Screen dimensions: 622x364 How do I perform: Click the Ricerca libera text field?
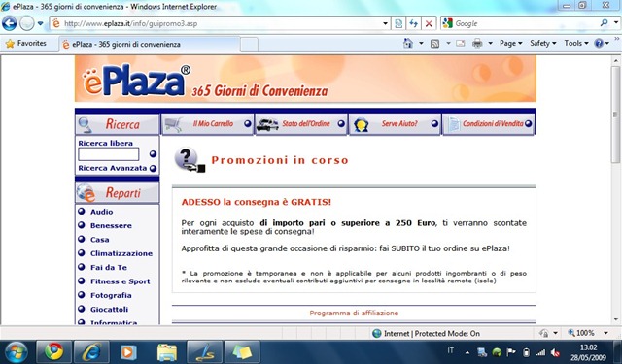pos(108,154)
